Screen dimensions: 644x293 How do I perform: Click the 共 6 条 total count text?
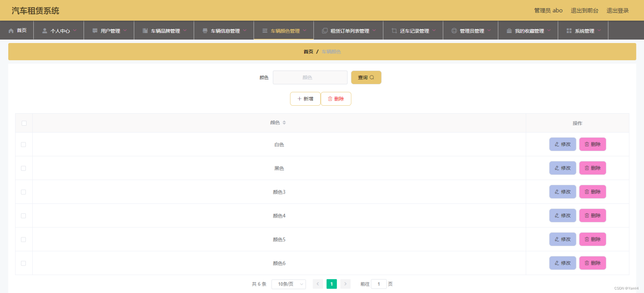pos(259,284)
